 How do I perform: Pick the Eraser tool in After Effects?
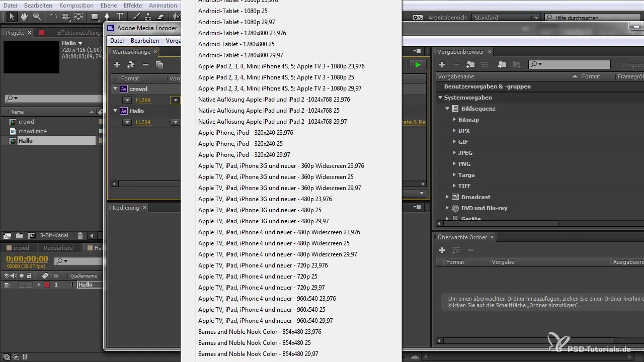(x=161, y=17)
